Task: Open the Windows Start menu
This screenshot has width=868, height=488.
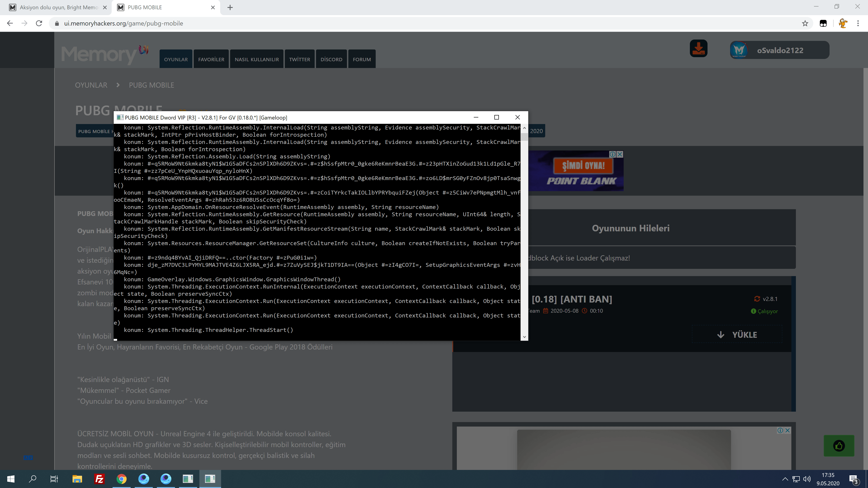Action: pos(11,479)
